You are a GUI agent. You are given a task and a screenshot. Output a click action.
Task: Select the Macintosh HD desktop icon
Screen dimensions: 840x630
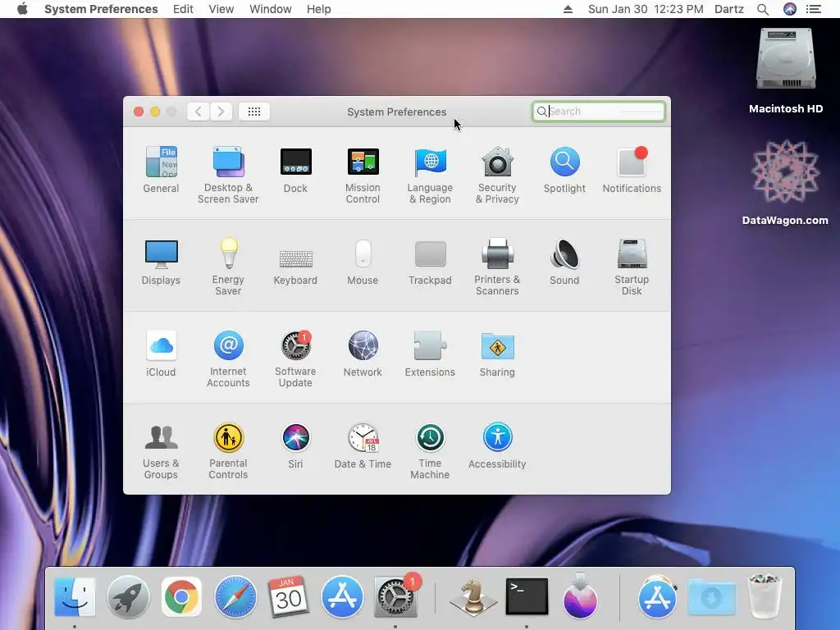tap(785, 71)
